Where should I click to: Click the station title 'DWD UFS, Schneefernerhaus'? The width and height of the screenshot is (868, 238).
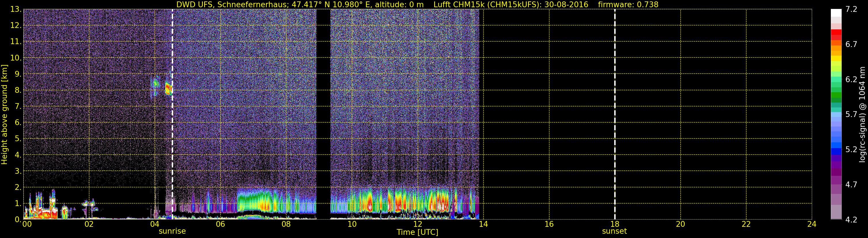[x=232, y=5]
